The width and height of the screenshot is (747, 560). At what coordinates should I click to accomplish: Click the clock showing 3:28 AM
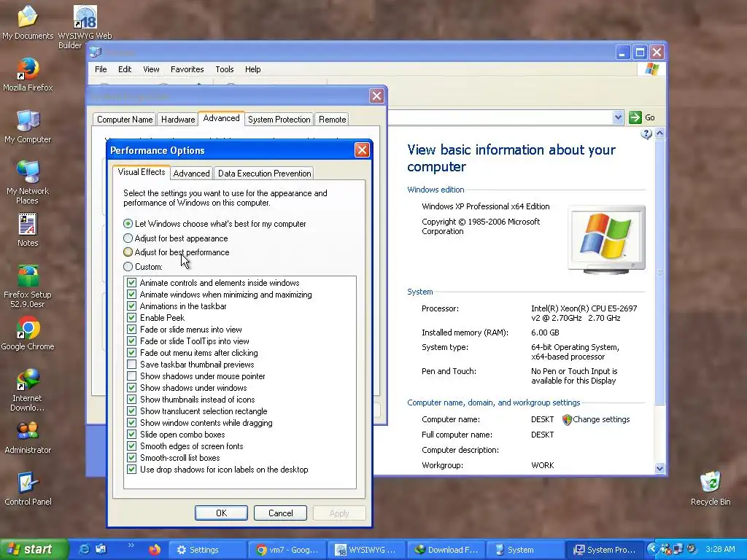720,550
